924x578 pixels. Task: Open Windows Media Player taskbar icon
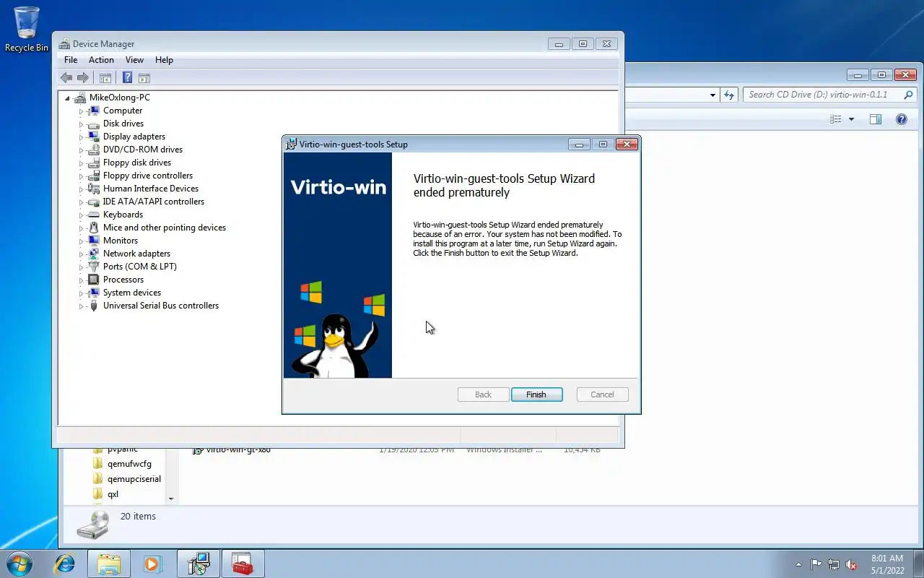(152, 564)
